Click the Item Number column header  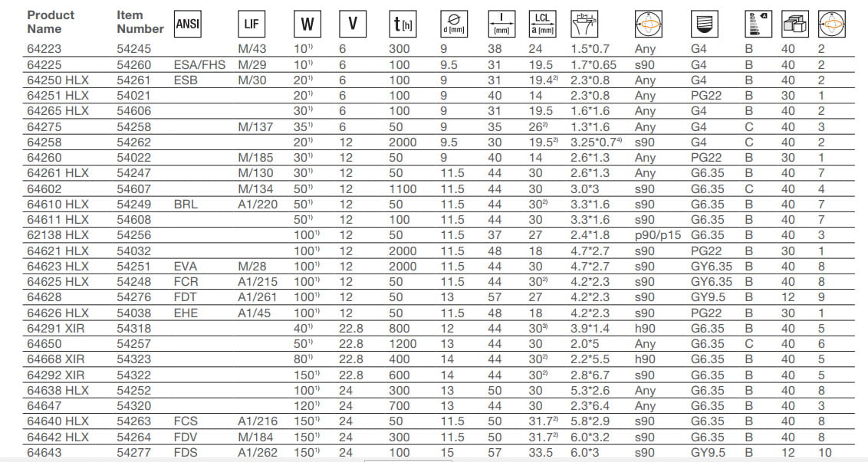[140, 21]
